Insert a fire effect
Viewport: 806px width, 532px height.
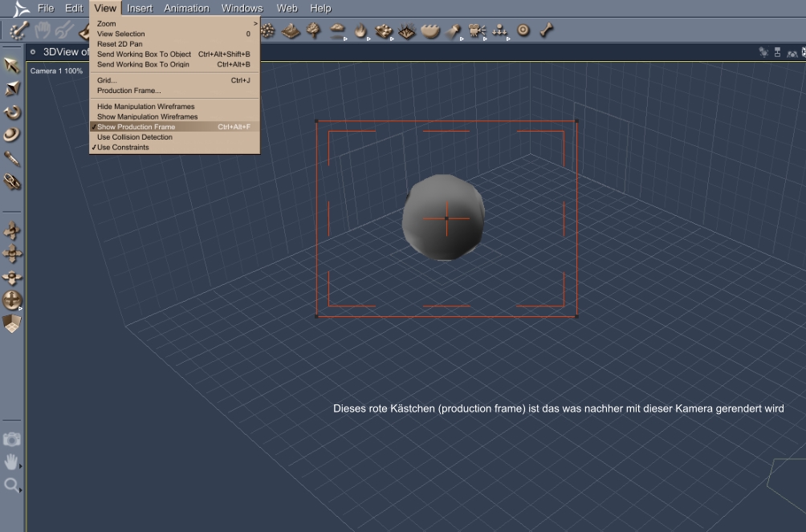(360, 30)
